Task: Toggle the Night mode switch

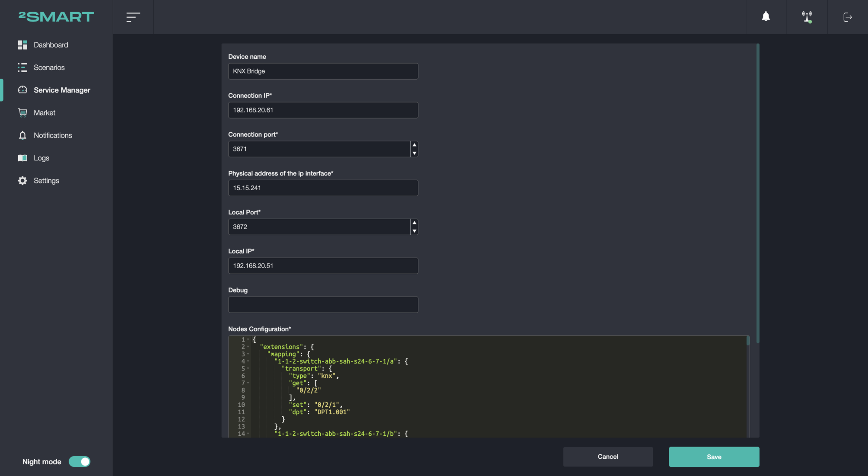Action: coord(79,461)
